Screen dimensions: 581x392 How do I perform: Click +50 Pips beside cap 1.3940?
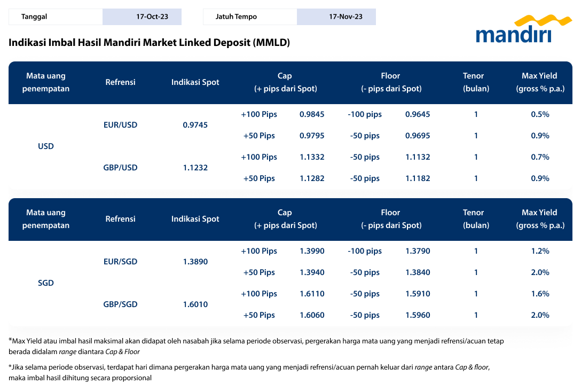[259, 273]
